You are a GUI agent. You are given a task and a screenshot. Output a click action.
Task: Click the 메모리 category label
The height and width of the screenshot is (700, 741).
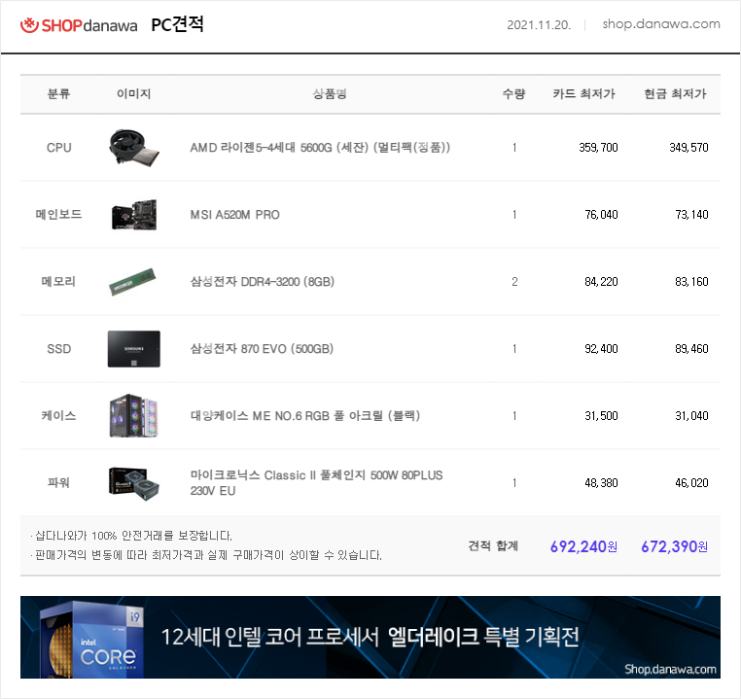[58, 282]
